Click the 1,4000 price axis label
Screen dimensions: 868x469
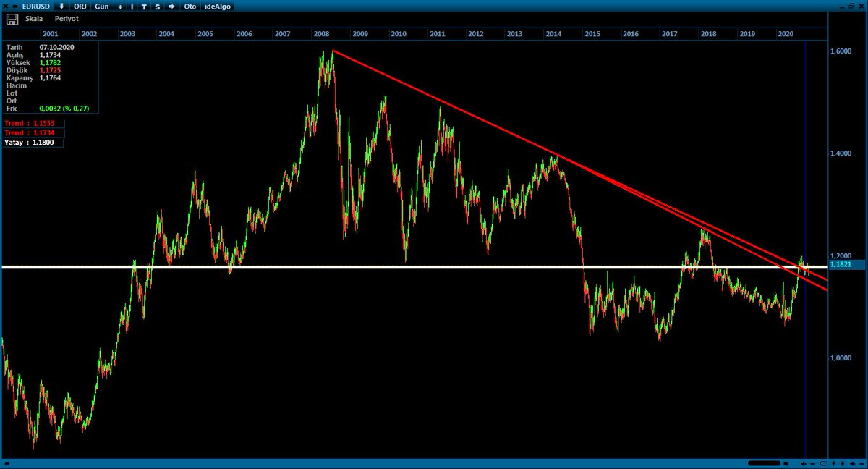click(841, 154)
